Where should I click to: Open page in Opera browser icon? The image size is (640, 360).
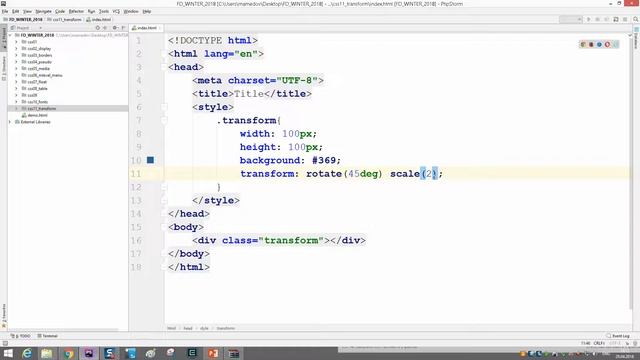(607, 44)
